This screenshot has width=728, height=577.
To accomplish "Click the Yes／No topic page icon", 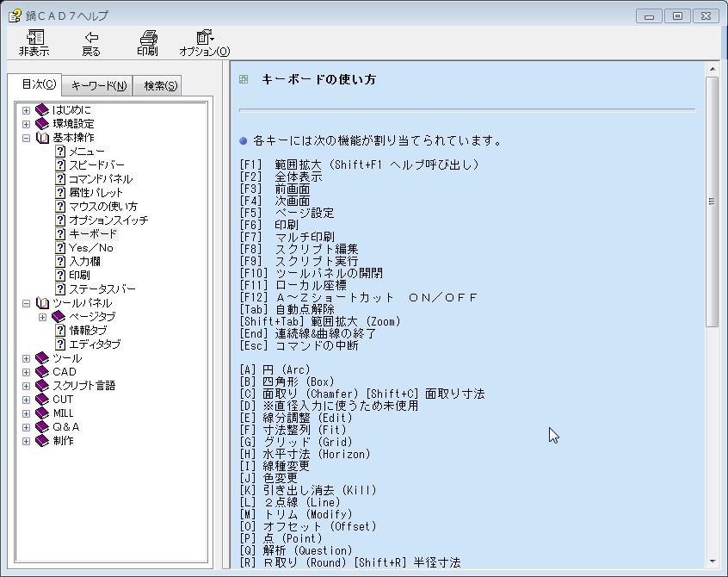I will click(60, 248).
